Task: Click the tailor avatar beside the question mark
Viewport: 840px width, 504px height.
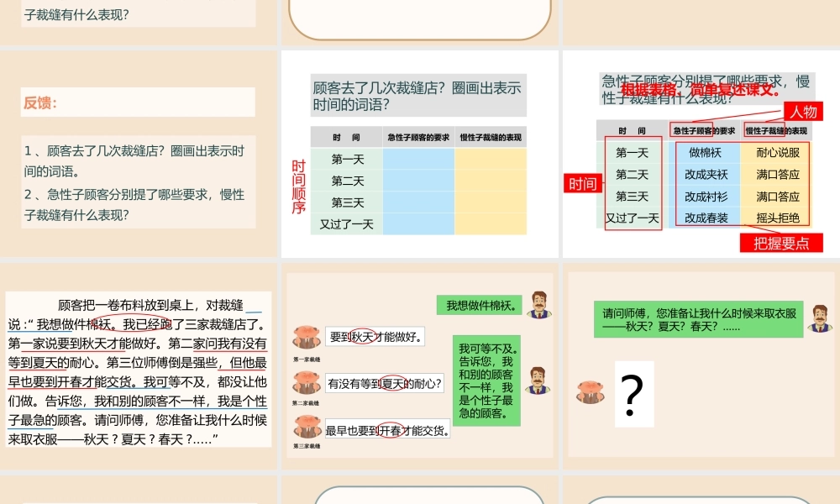Action: click(x=591, y=392)
